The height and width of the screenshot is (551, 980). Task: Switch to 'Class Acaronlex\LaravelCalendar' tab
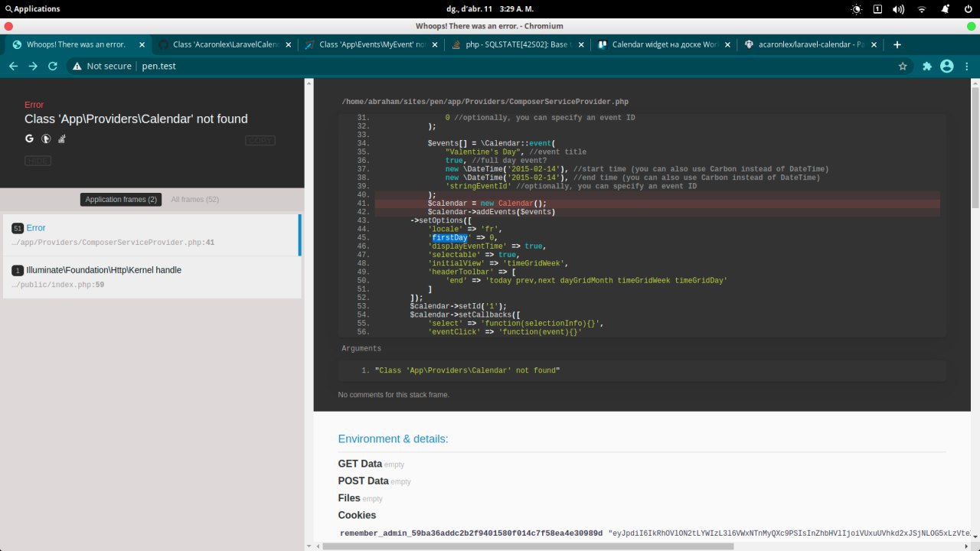click(x=224, y=44)
